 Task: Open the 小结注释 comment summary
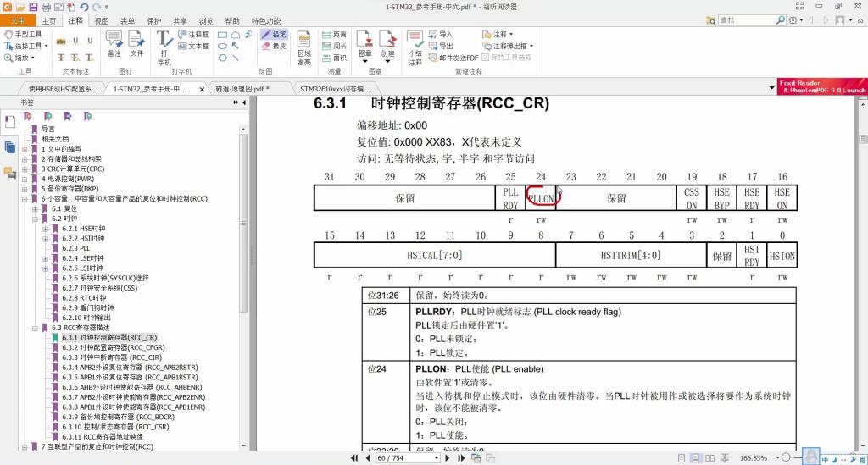(415, 47)
